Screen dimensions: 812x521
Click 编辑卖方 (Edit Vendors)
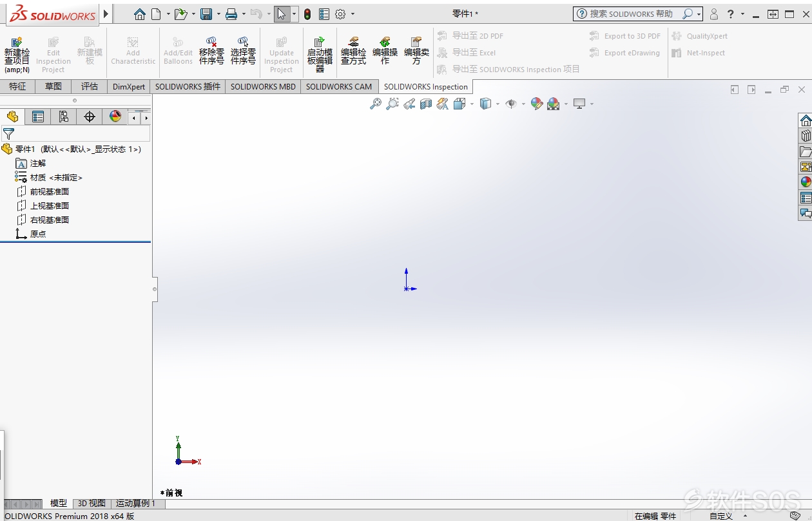click(416, 52)
